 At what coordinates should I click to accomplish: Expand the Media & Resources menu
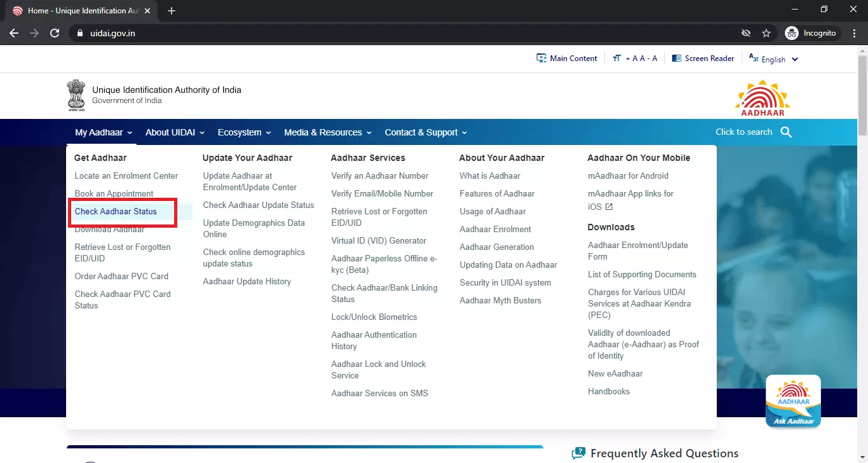click(328, 132)
